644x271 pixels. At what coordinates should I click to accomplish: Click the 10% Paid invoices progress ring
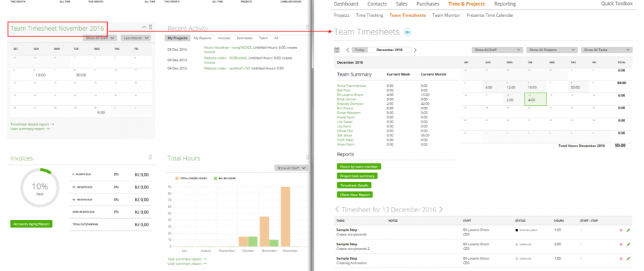(40, 188)
